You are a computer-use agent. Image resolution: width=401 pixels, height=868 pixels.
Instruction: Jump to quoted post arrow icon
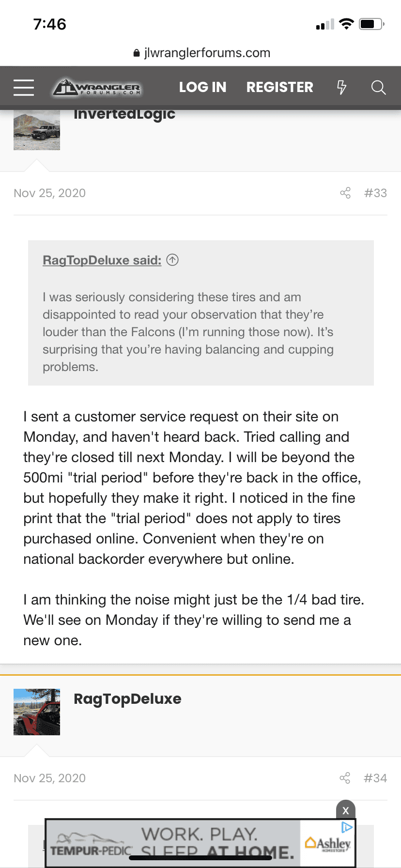(172, 260)
